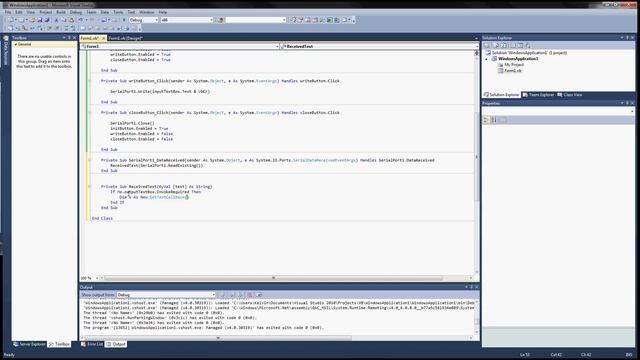This screenshot has height=360, width=640.
Task: Open the Data Sources side tab
Action: 6,51
